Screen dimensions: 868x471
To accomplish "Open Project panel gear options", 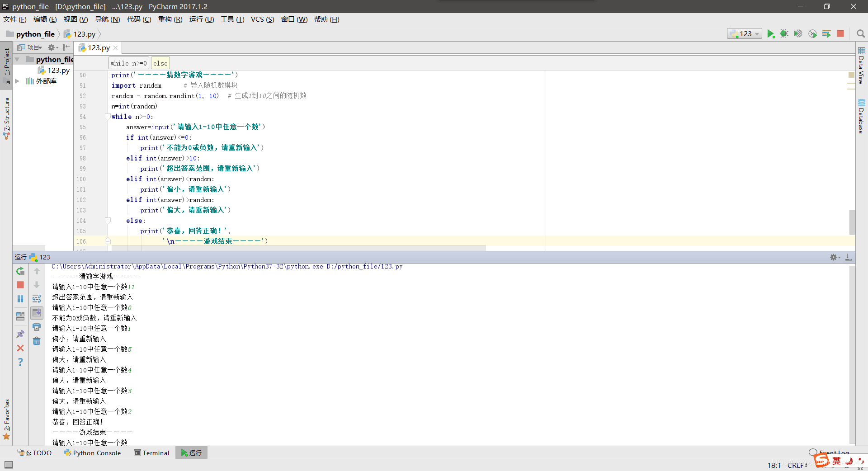I will tap(53, 47).
